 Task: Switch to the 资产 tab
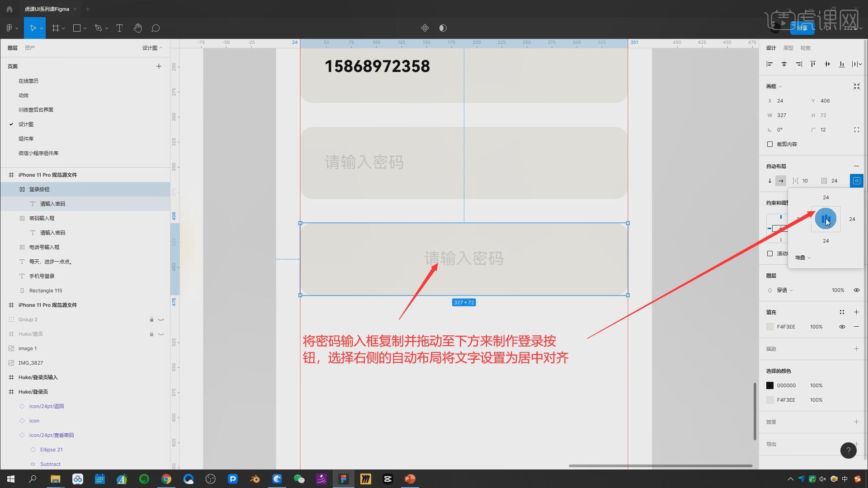tap(30, 48)
